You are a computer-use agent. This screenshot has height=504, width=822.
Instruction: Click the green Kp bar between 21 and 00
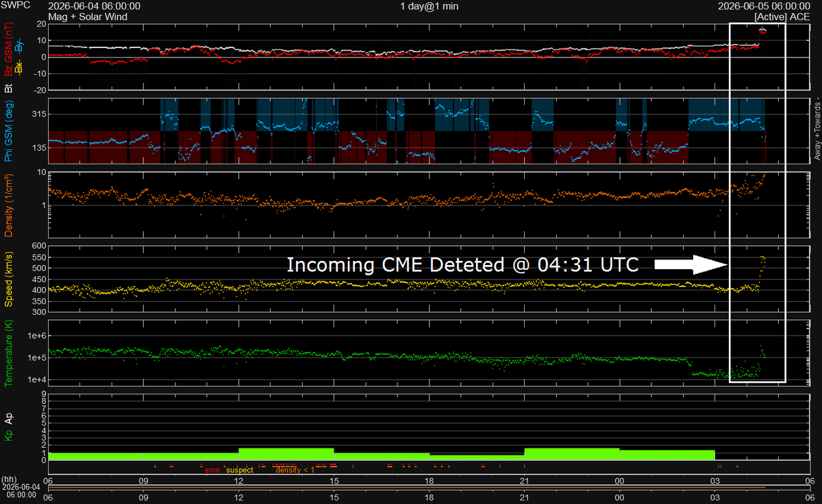click(x=572, y=454)
